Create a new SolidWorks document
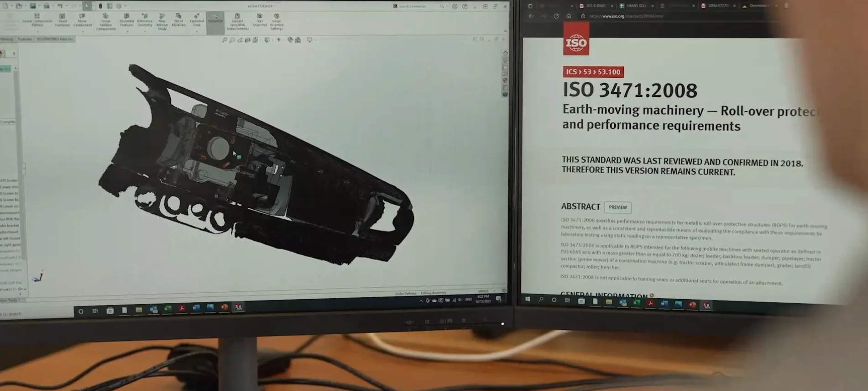Screen dimensions: 868x391 5,6
